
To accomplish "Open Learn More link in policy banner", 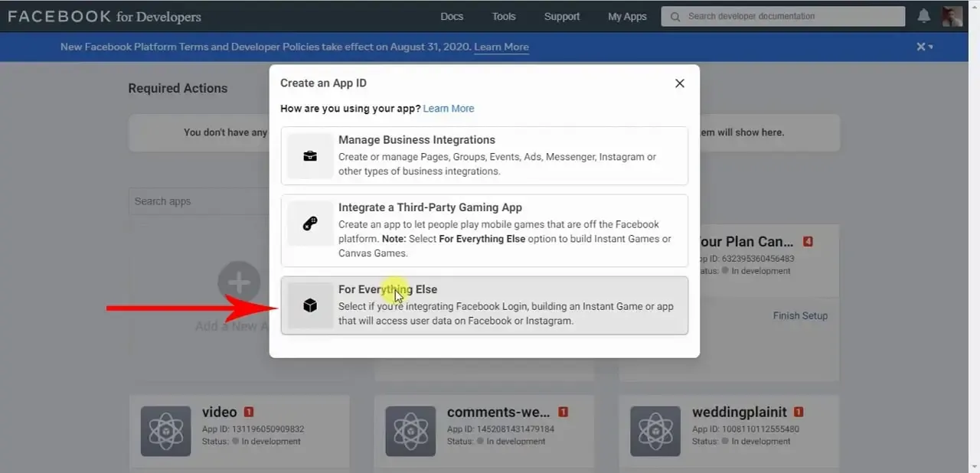I will tap(501, 47).
